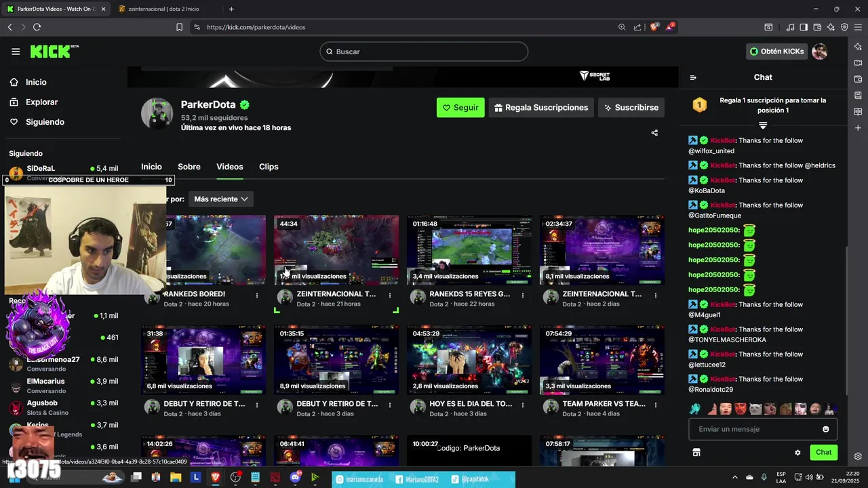This screenshot has width=868, height=488.
Task: Focus the Buscar search field
Action: [424, 52]
